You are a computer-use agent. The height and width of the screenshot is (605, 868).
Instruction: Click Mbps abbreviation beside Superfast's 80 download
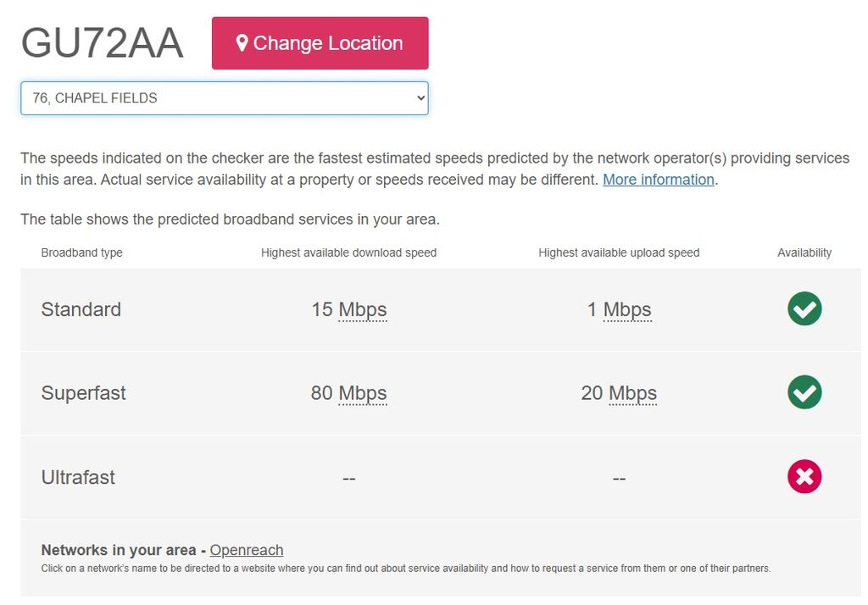click(x=363, y=393)
